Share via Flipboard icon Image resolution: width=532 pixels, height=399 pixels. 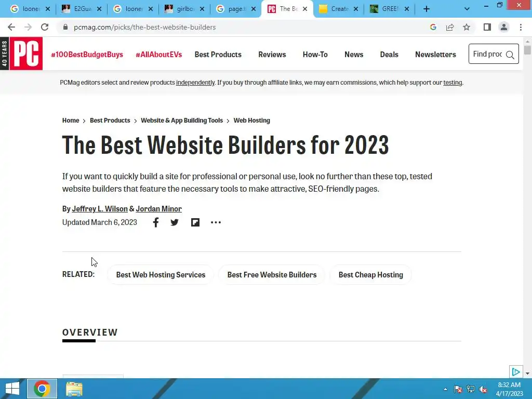195,222
